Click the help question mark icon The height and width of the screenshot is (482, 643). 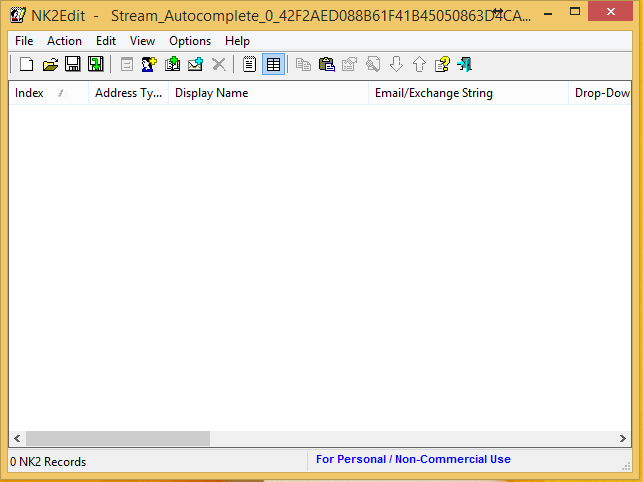[442, 64]
